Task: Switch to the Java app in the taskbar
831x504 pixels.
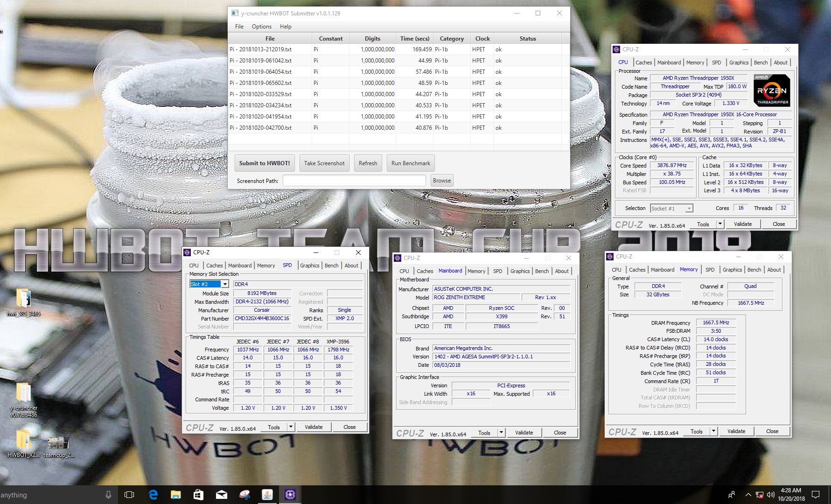Action: (x=267, y=495)
